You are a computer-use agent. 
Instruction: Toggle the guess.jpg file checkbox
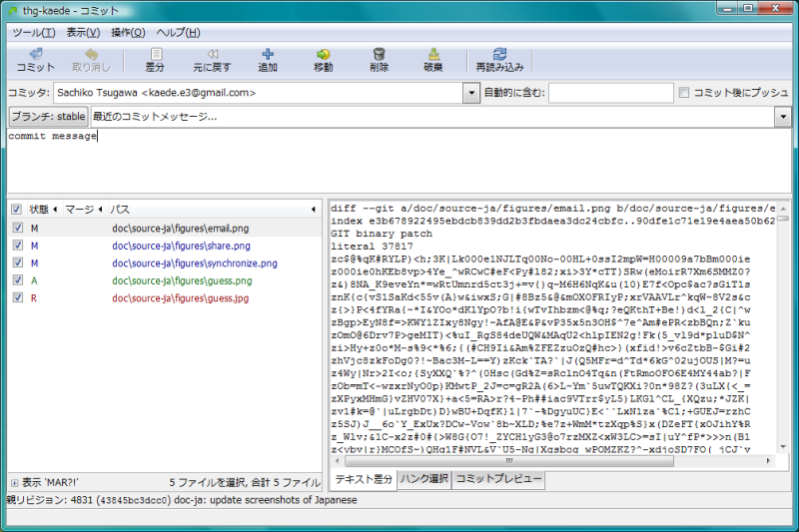click(17, 297)
